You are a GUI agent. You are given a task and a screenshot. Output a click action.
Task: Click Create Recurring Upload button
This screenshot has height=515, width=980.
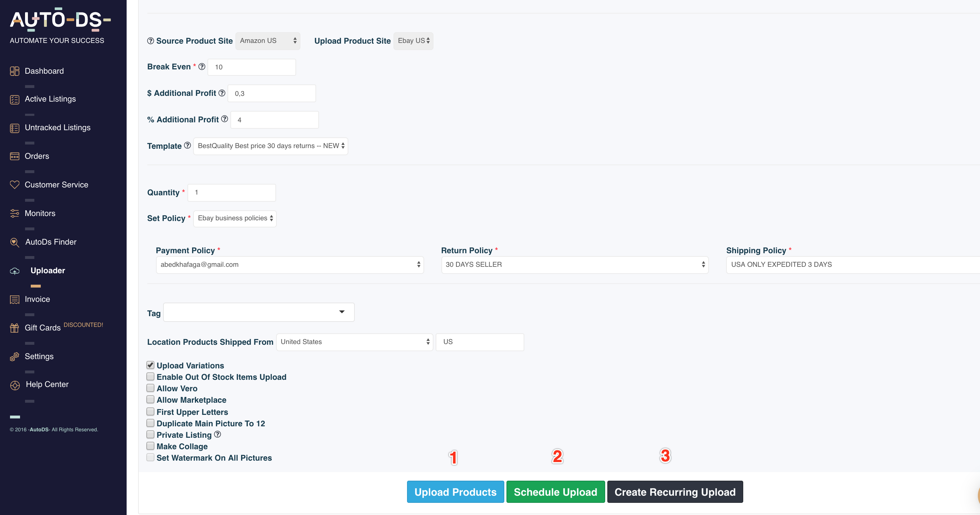pyautogui.click(x=675, y=492)
